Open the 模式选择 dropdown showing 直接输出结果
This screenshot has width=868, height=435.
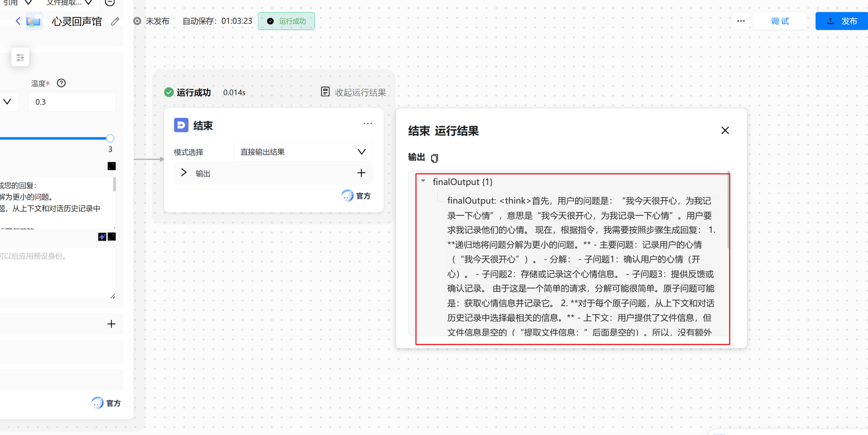tap(303, 152)
